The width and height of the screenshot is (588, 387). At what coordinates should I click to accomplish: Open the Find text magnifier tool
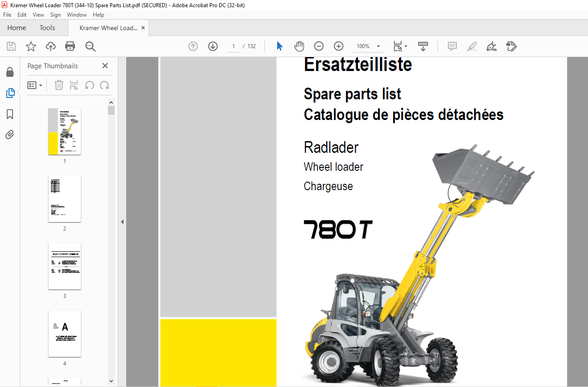90,46
